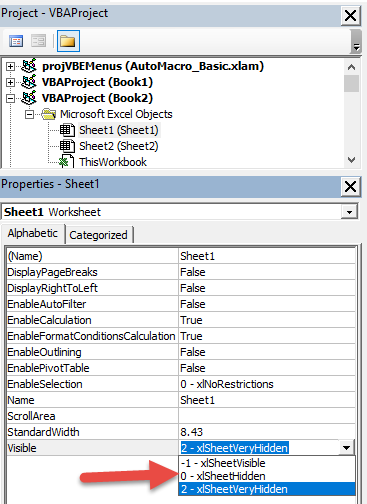
Task: Choose 0 - xlSheetHidden option
Action: coord(267,476)
